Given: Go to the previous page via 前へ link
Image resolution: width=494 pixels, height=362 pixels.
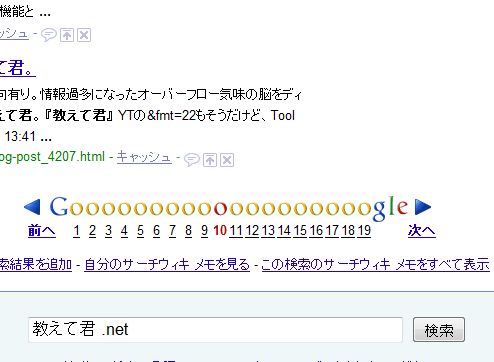Looking at the screenshot, I should point(42,231).
